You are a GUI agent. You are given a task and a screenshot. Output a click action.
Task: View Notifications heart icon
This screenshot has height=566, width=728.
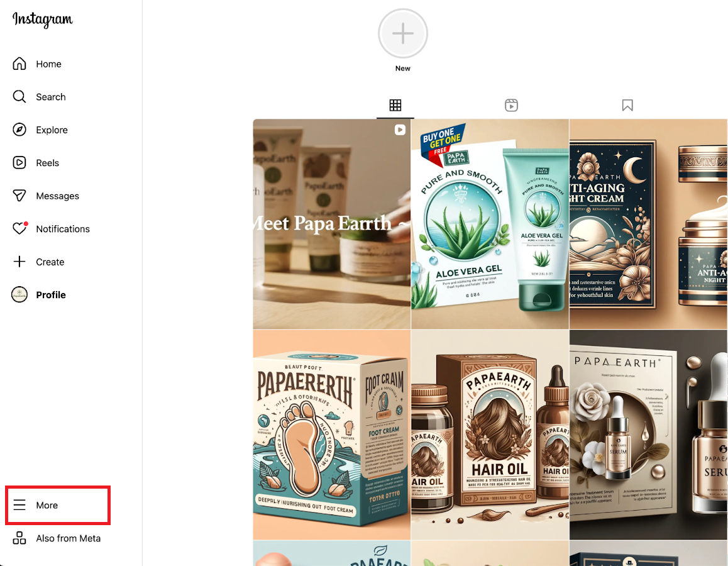[x=19, y=228]
